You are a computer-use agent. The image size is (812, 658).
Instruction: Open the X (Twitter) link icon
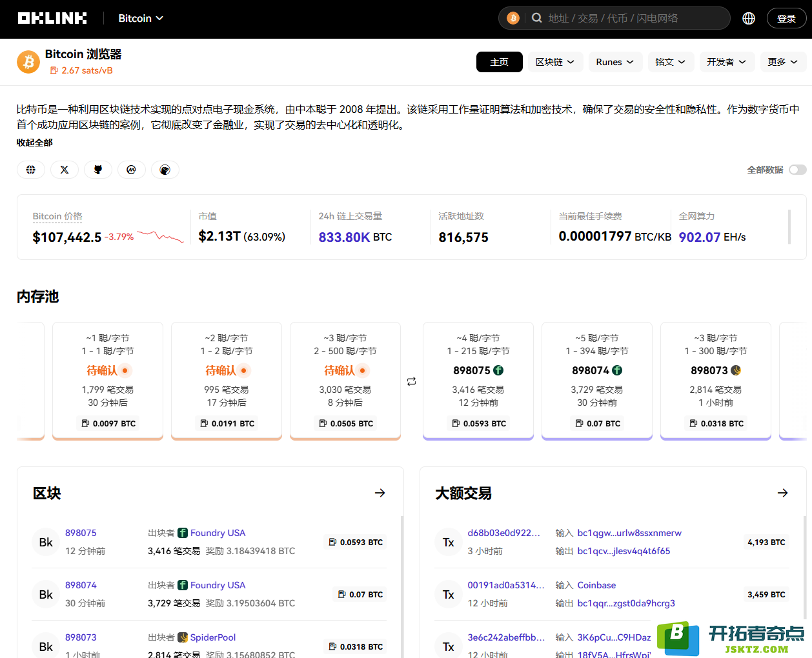tap(65, 170)
